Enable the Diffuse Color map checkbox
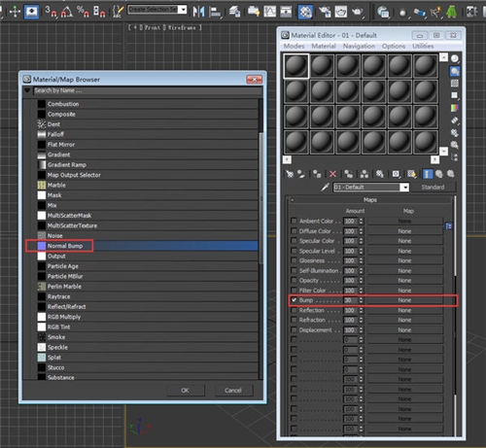 point(294,231)
